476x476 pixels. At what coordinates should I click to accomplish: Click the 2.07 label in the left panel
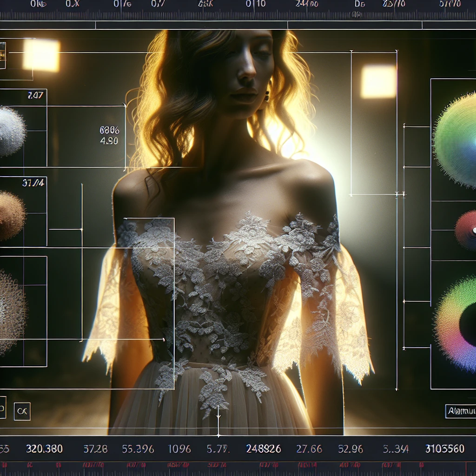point(35,95)
